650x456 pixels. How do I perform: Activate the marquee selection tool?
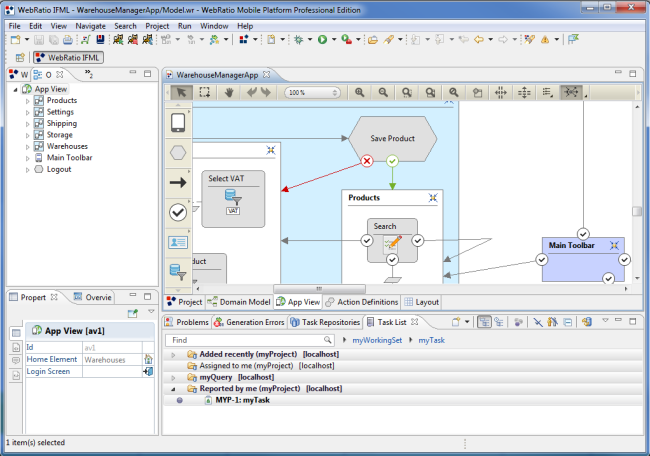[x=204, y=92]
